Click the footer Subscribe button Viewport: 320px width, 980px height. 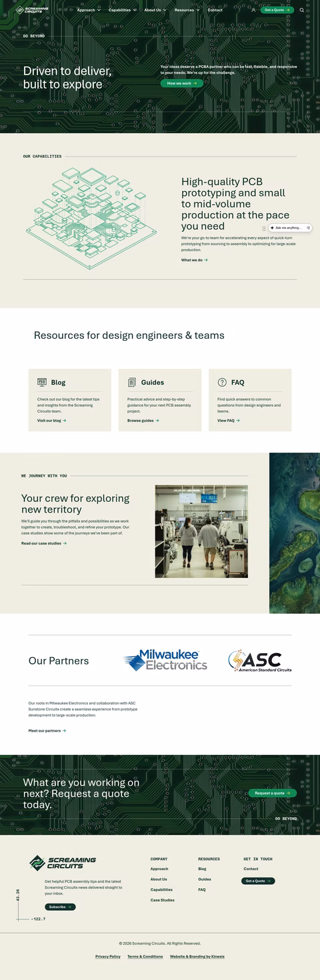coord(60,907)
